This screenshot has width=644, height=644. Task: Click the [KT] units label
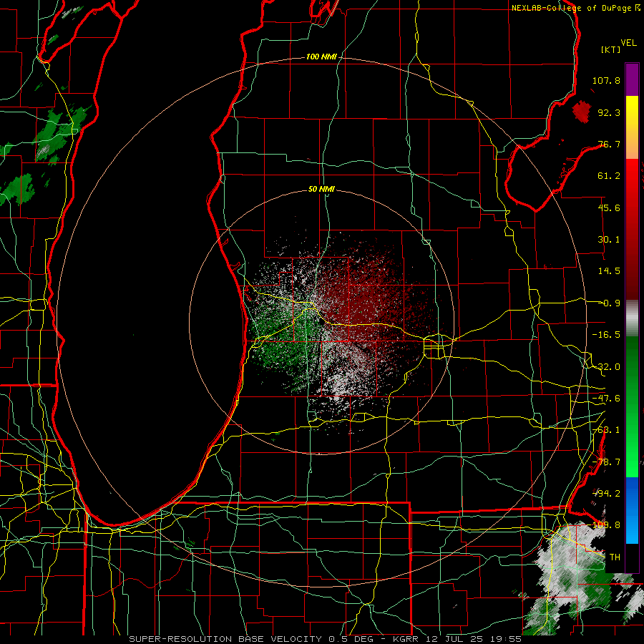click(611, 49)
